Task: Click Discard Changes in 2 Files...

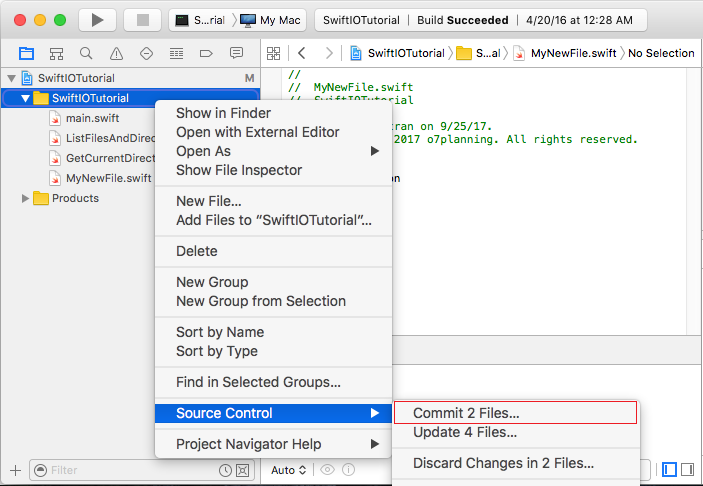Action: coord(516,463)
